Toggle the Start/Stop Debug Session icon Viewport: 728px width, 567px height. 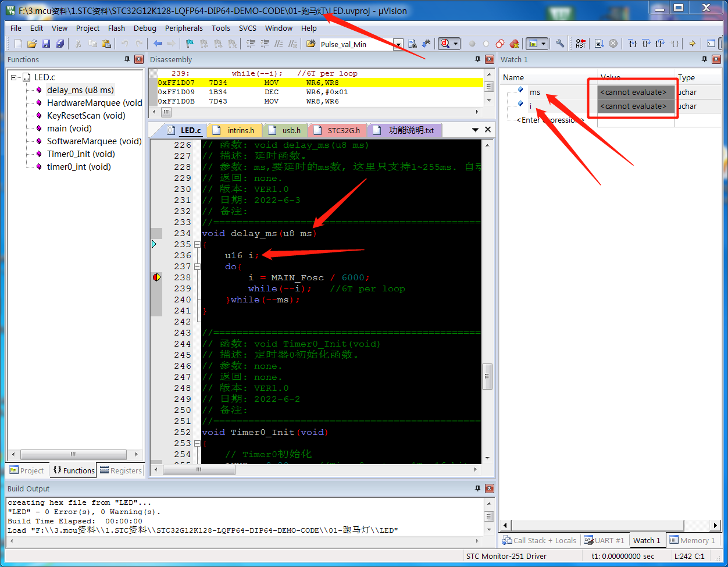445,44
